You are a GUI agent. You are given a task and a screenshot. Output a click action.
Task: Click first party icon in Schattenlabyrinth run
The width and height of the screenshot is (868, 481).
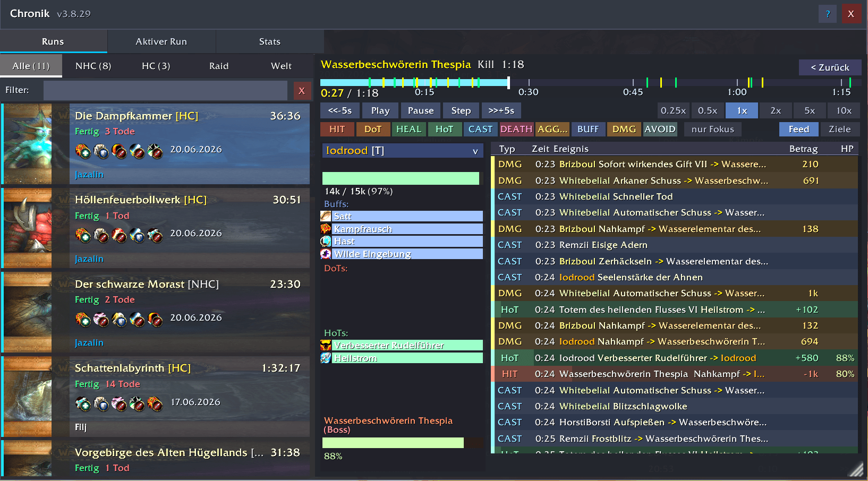[x=83, y=403]
